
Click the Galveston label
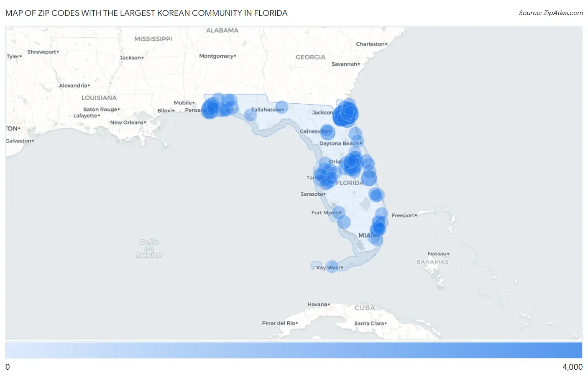coord(19,141)
